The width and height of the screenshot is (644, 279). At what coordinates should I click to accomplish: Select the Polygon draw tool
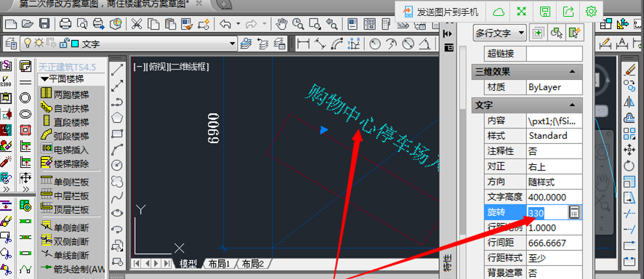click(118, 118)
